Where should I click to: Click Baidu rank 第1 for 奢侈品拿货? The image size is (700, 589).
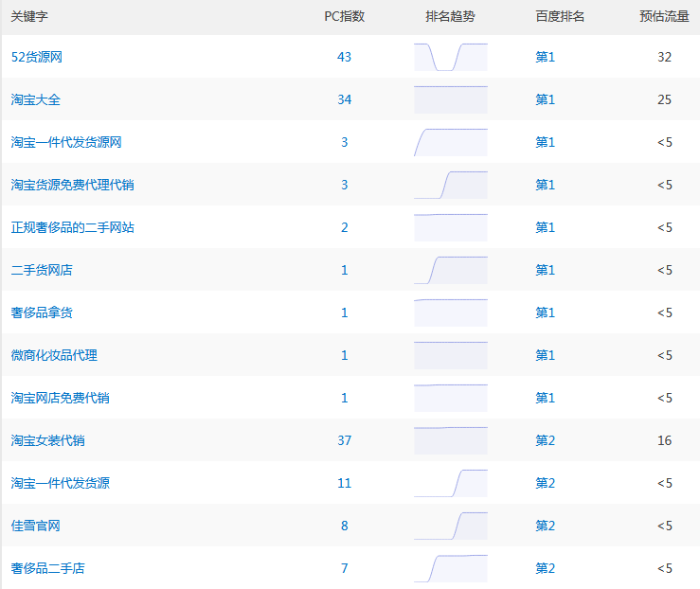(x=545, y=312)
